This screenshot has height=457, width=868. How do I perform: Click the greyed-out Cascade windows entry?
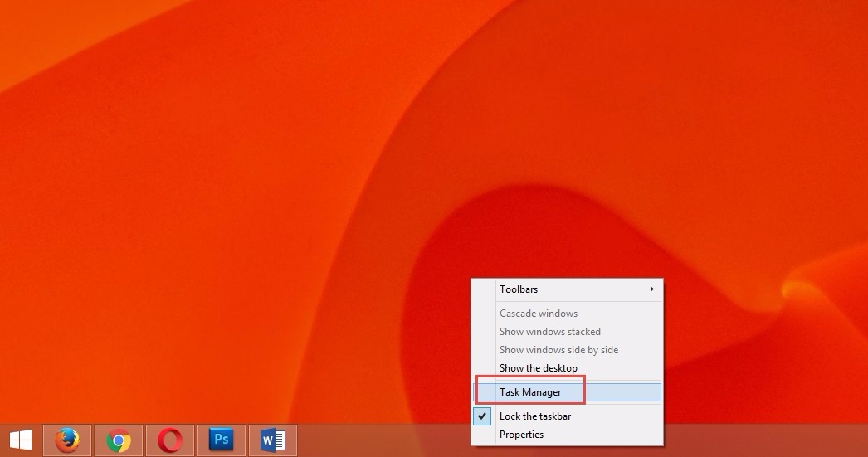tap(539, 314)
